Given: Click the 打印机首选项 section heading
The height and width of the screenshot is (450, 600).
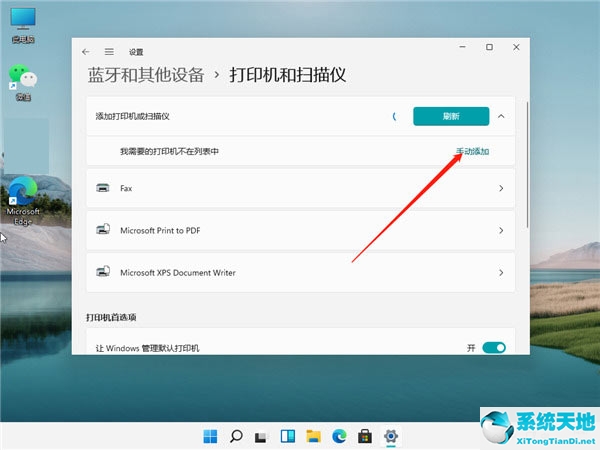Looking at the screenshot, I should 111,317.
